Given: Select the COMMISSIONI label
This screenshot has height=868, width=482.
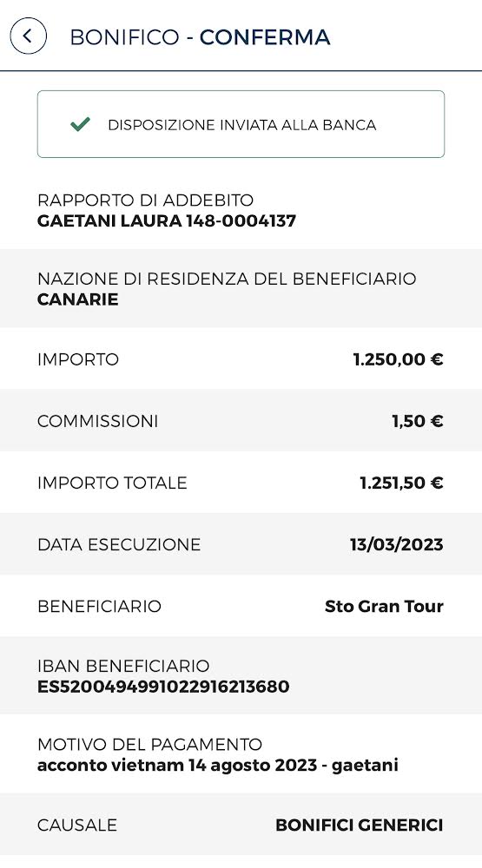Looking at the screenshot, I should [97, 421].
